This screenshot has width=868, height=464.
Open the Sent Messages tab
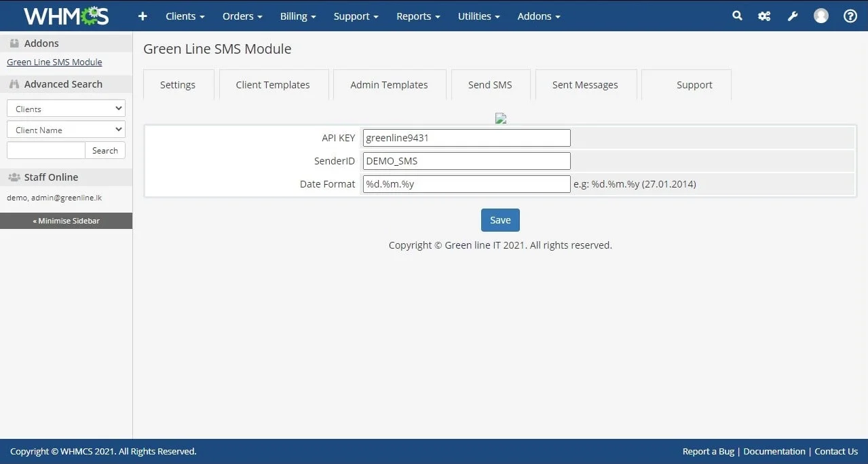(x=585, y=85)
